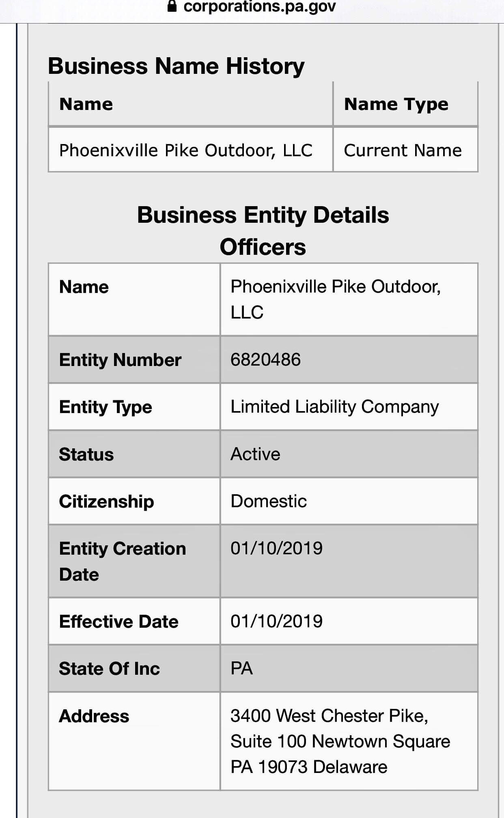This screenshot has height=818, width=504.
Task: Click the Effective Date label
Action: [118, 622]
